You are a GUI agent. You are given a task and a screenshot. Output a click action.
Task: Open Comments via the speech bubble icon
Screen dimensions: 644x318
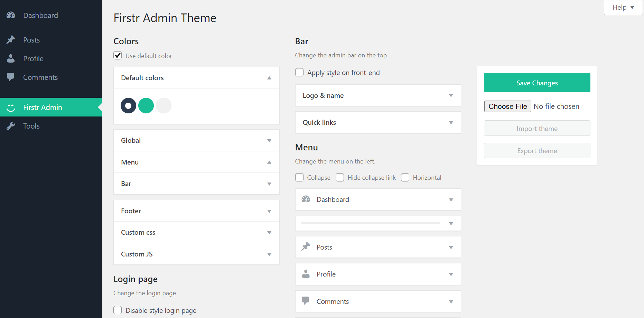coord(11,77)
